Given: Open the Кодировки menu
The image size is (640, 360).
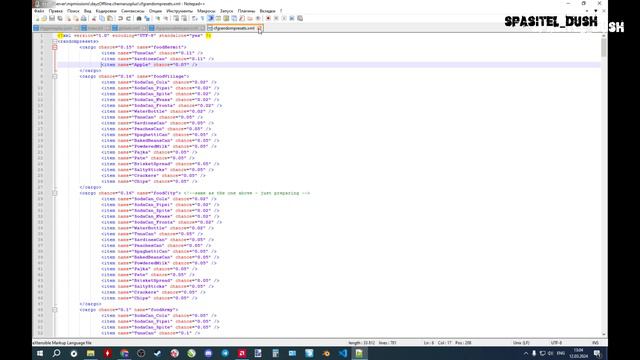Looking at the screenshot, I should [x=106, y=11].
